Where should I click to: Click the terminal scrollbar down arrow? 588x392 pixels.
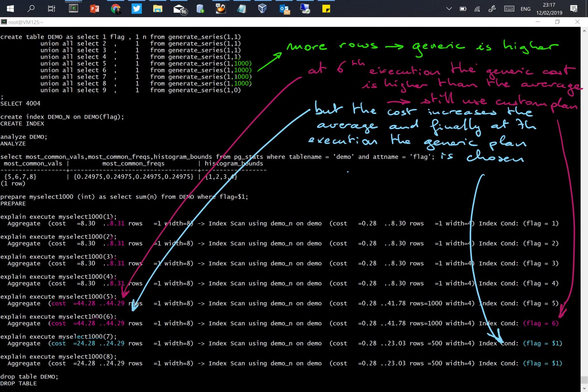pyautogui.click(x=585, y=389)
